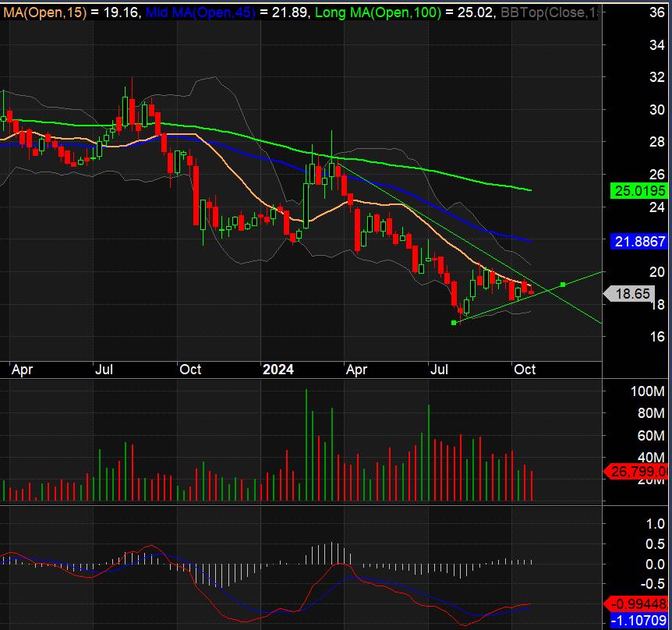Image resolution: width=672 pixels, height=630 pixels.
Task: Click the green 25.0195 price tag
Action: point(638,191)
